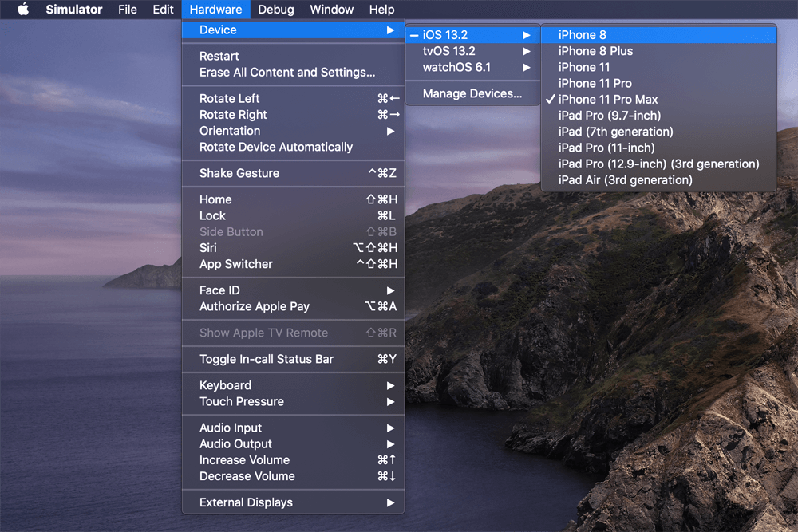Select checked iPhone 11 Pro Max device

point(658,100)
